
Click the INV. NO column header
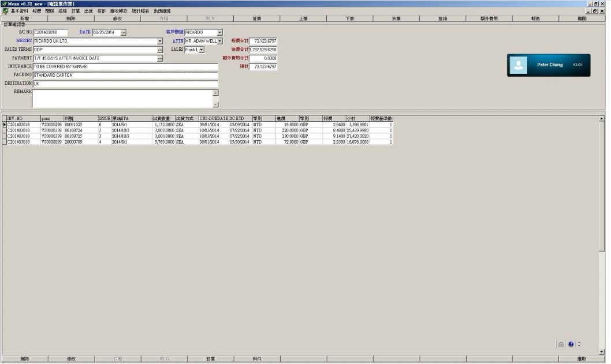[24, 118]
